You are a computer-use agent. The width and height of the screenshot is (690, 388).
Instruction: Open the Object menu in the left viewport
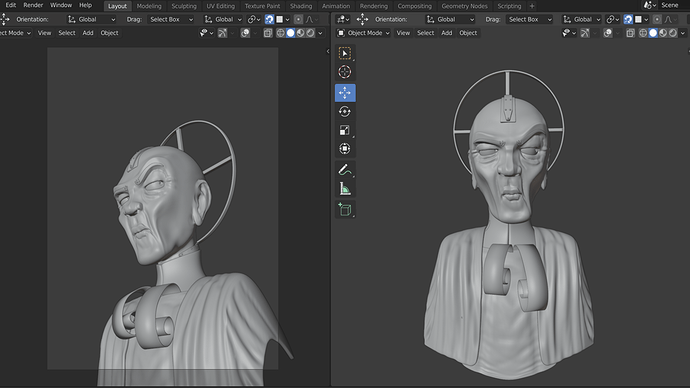tap(109, 33)
